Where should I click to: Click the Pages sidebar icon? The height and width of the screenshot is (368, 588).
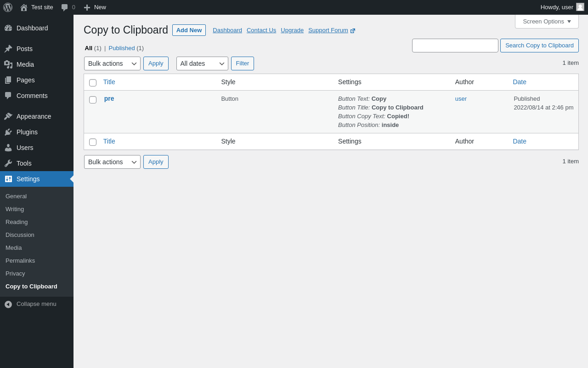coord(8,80)
